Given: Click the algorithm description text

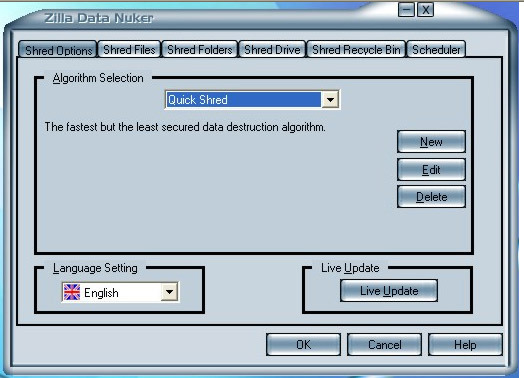Looking at the screenshot, I should [185, 127].
